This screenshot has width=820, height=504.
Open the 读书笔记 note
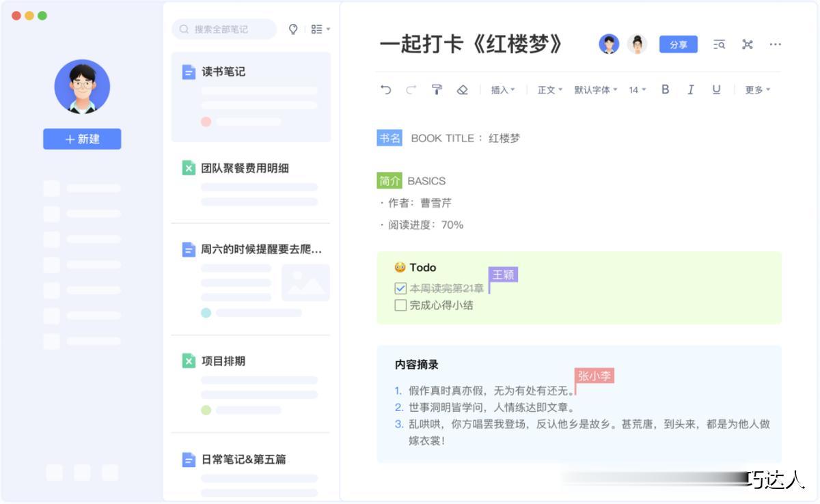[x=251, y=97]
